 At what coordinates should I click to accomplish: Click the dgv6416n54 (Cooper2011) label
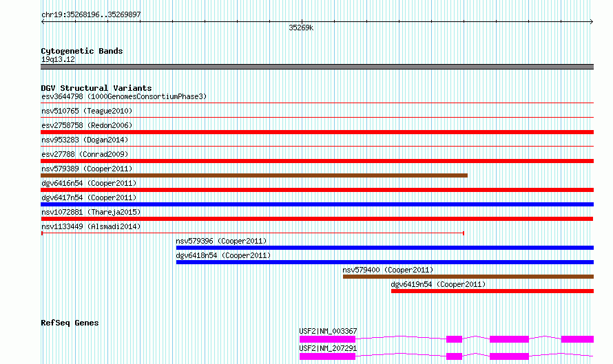tap(89, 183)
